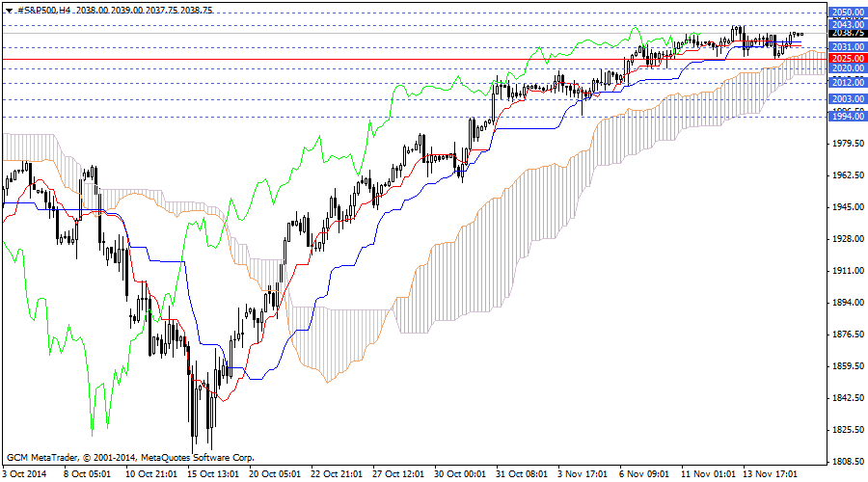
Task: Click the 15 Oct 13:01 time label
Action: click(x=213, y=474)
